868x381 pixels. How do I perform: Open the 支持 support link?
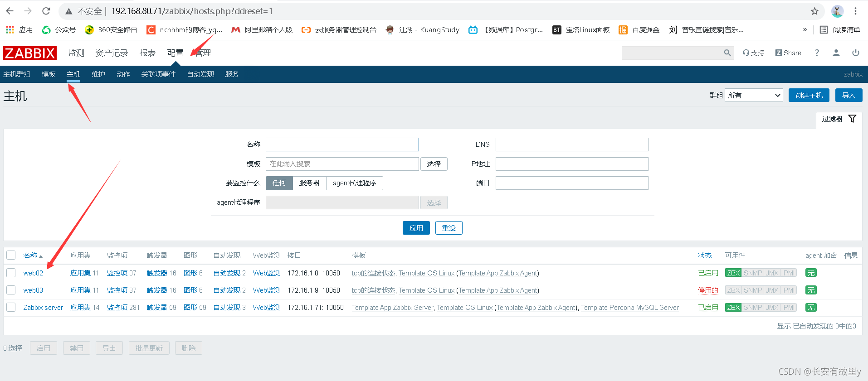click(753, 53)
